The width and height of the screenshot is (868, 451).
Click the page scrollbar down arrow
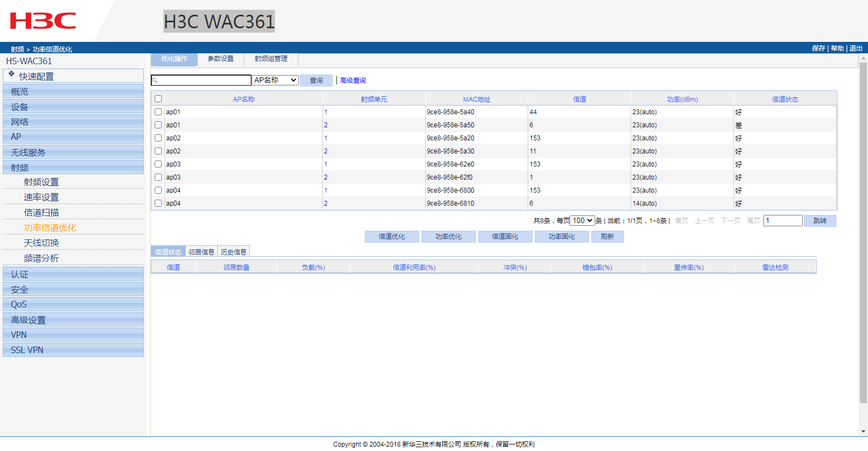(863, 431)
